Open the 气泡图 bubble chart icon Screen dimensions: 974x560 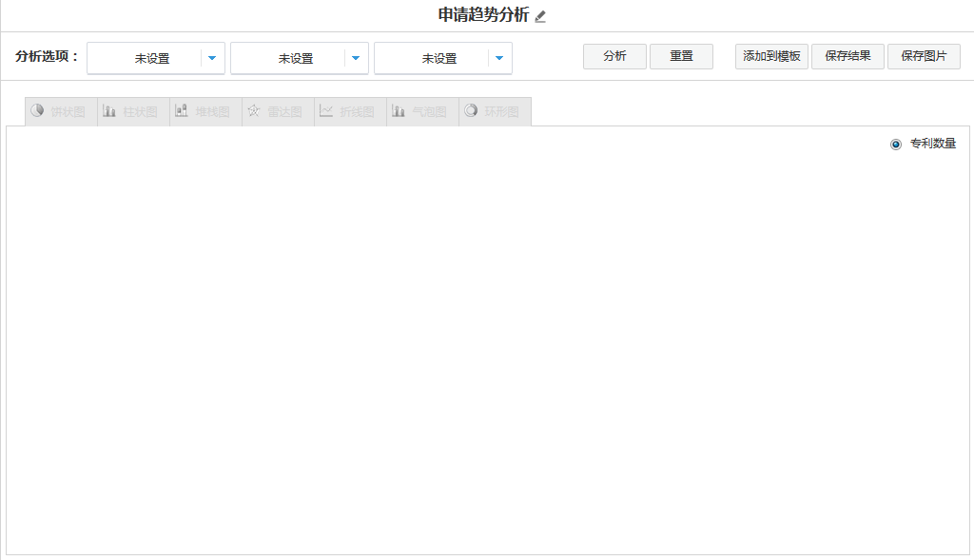point(399,111)
